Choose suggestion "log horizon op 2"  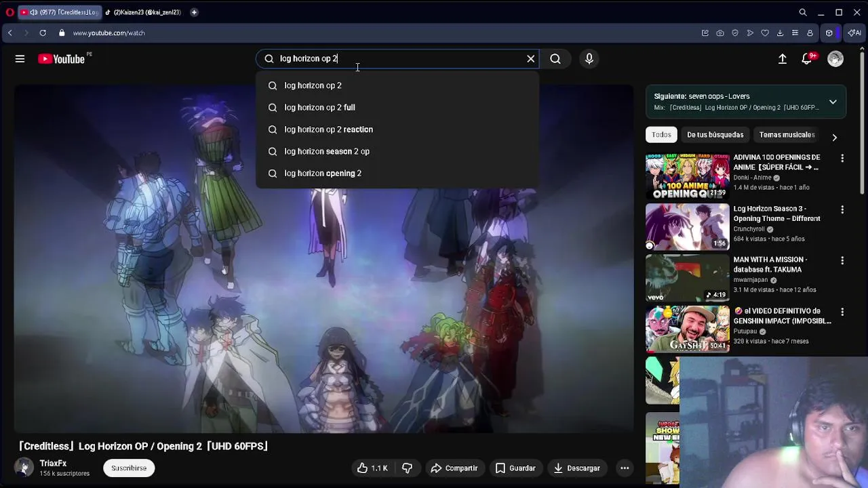click(x=397, y=85)
